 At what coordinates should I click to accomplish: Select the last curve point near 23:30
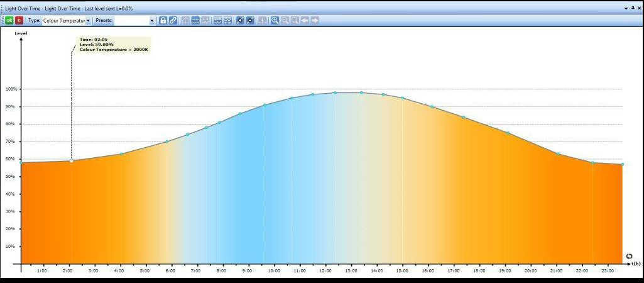click(622, 164)
